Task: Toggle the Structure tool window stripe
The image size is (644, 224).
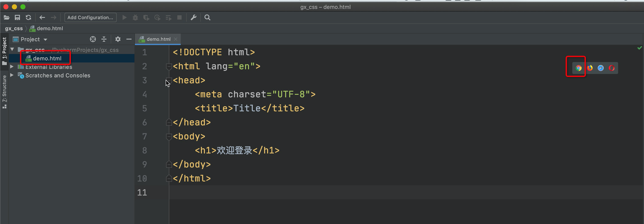Action: coord(4,91)
